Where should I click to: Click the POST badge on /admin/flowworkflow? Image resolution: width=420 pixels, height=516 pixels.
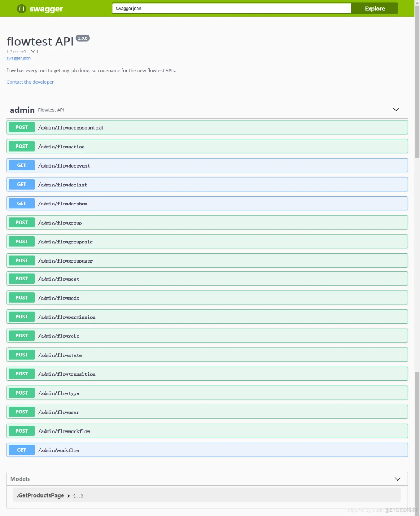[x=21, y=430]
